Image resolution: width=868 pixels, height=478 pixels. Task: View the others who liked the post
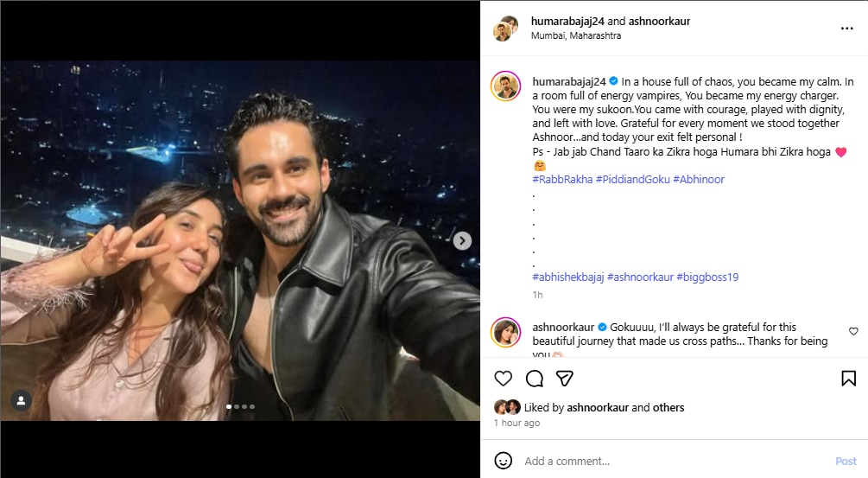[x=668, y=408]
